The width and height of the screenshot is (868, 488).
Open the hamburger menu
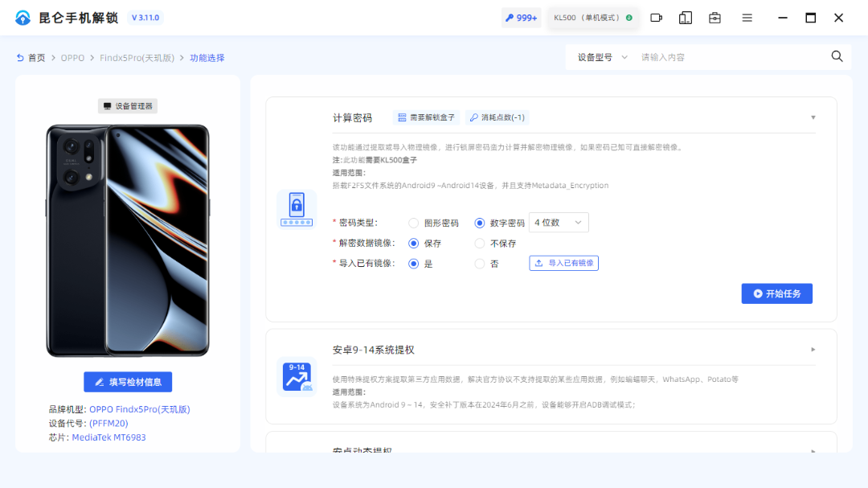pos(747,18)
